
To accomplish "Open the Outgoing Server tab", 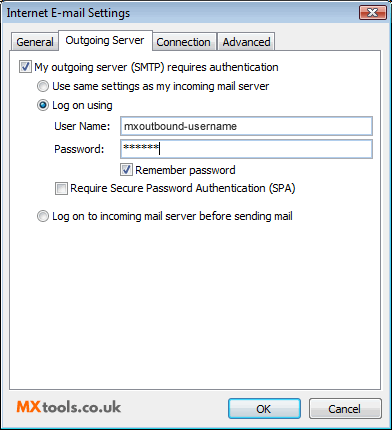I will [105, 40].
